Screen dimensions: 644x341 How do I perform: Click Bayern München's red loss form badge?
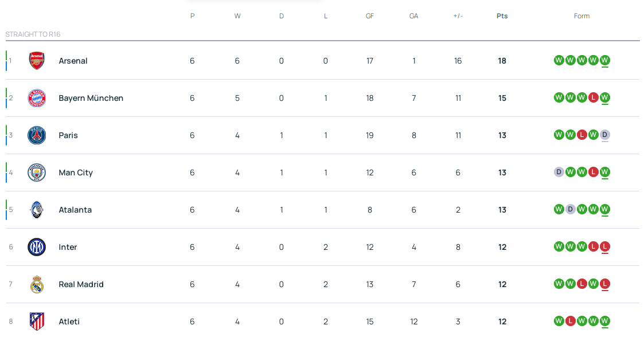click(x=593, y=97)
